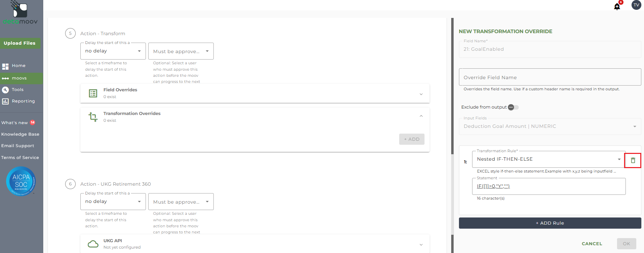The width and height of the screenshot is (644, 253).
Task: Click the AICPA SOC badge
Action: pos(21,181)
